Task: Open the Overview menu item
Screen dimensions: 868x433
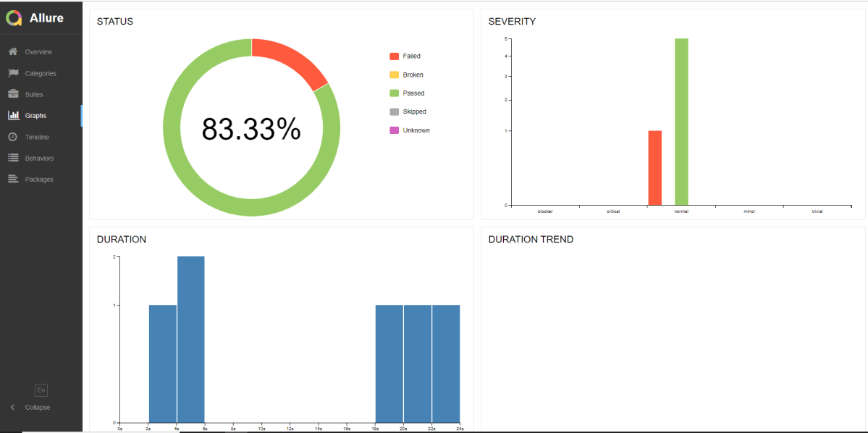Action: point(38,52)
